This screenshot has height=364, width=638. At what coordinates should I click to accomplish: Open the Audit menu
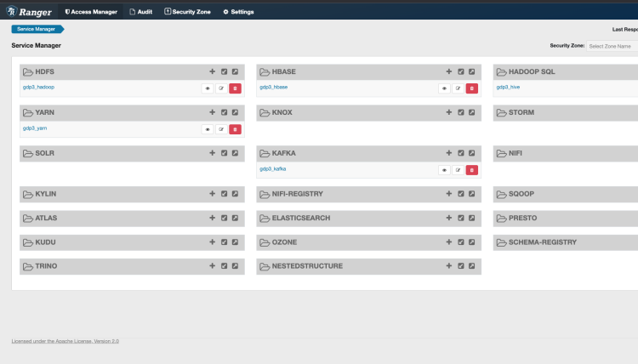coord(140,12)
